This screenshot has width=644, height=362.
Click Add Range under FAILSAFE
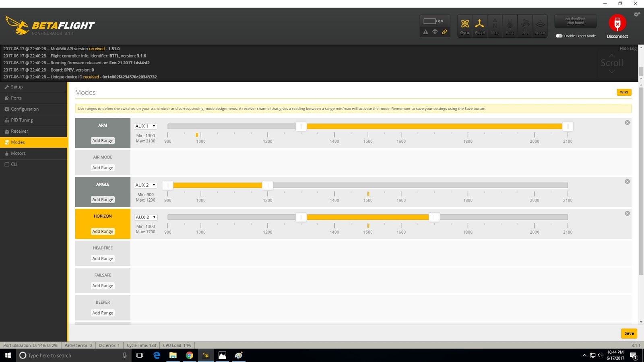[103, 286]
